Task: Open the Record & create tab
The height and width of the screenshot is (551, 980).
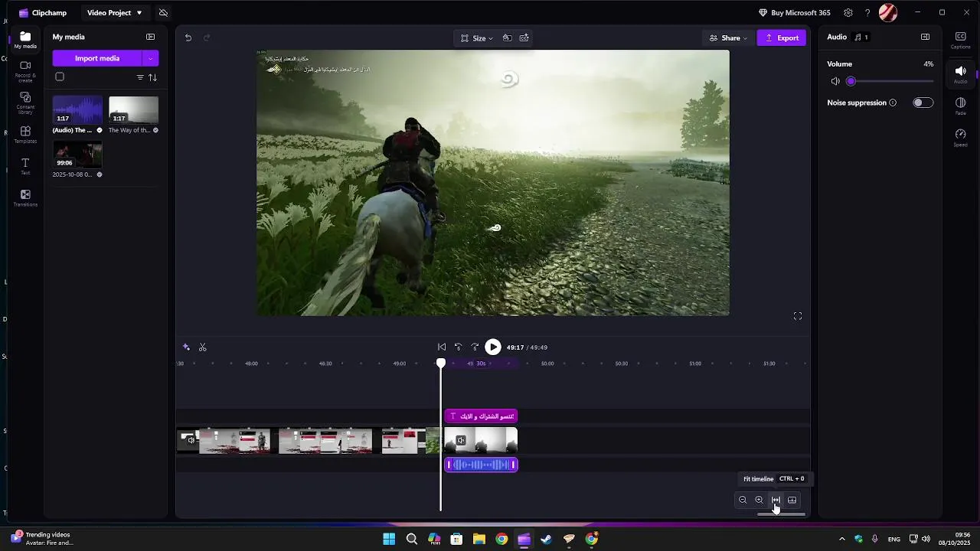Action: (25, 71)
